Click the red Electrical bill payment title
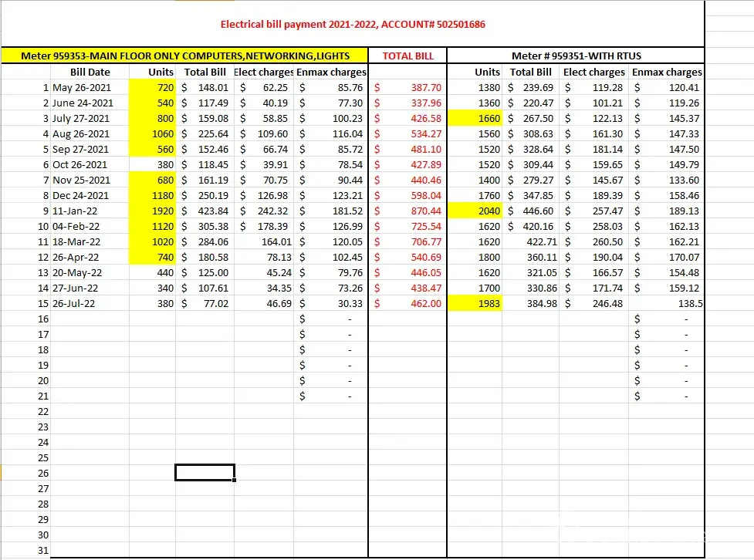 (x=353, y=24)
